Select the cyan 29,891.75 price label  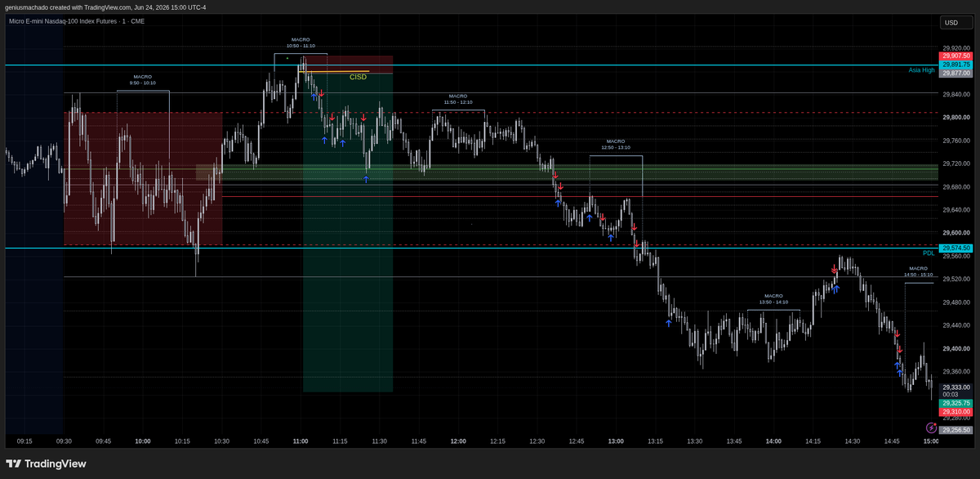[x=956, y=64]
